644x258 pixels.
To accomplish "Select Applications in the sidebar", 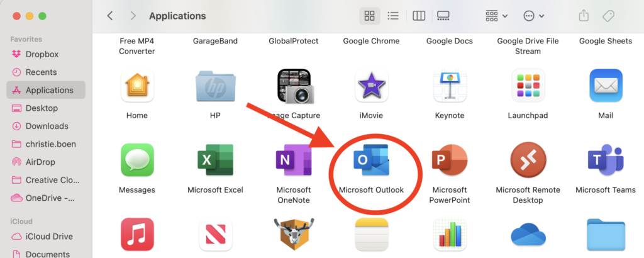I will 46,90.
